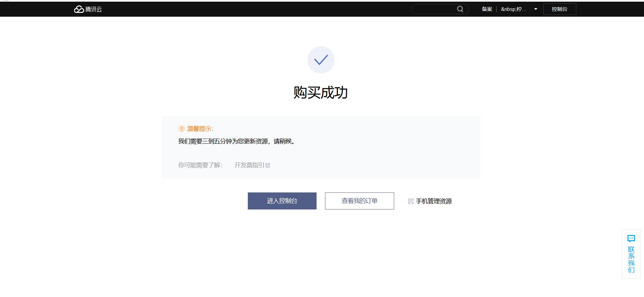Click the 查看我的订单 button
The image size is (644, 297).
(x=359, y=201)
